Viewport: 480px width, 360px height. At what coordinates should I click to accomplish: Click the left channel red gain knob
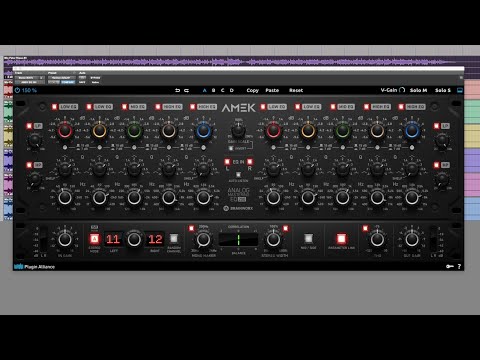[65, 131]
